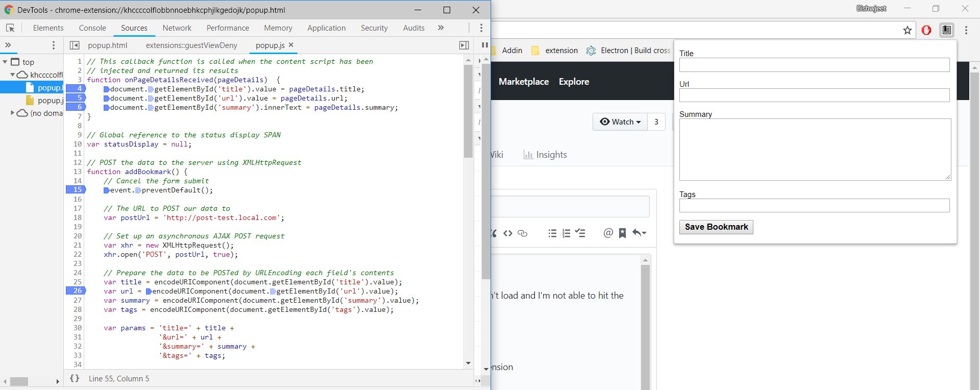Toggle breakpoint on line 5
980x390 pixels.
point(76,98)
